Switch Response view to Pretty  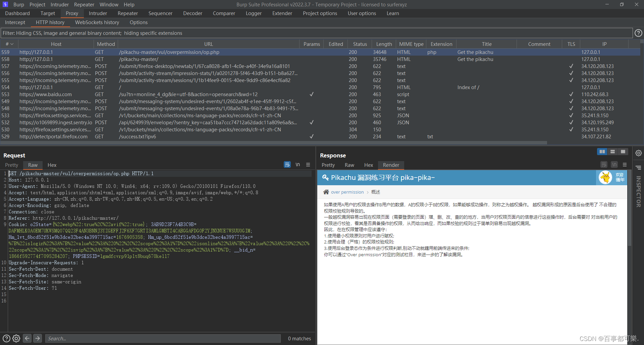[328, 165]
